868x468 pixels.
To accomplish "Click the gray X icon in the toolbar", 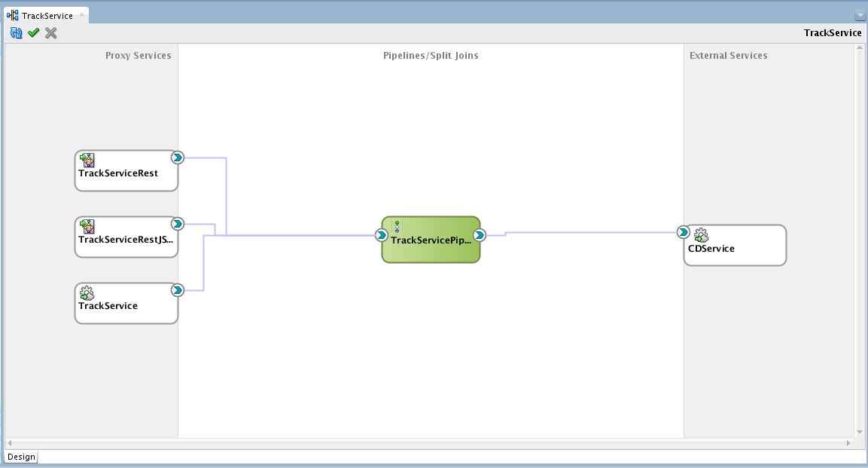I will click(x=50, y=32).
